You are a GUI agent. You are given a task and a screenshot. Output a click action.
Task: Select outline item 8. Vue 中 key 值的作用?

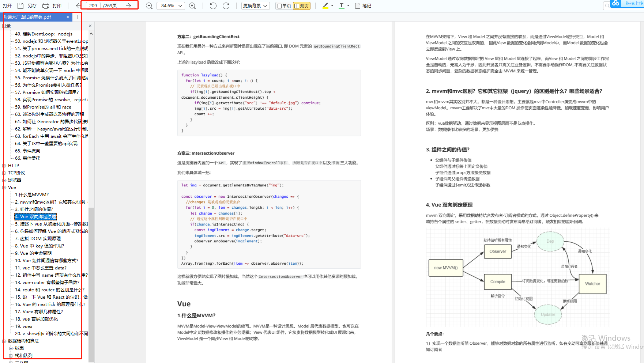[x=39, y=246]
